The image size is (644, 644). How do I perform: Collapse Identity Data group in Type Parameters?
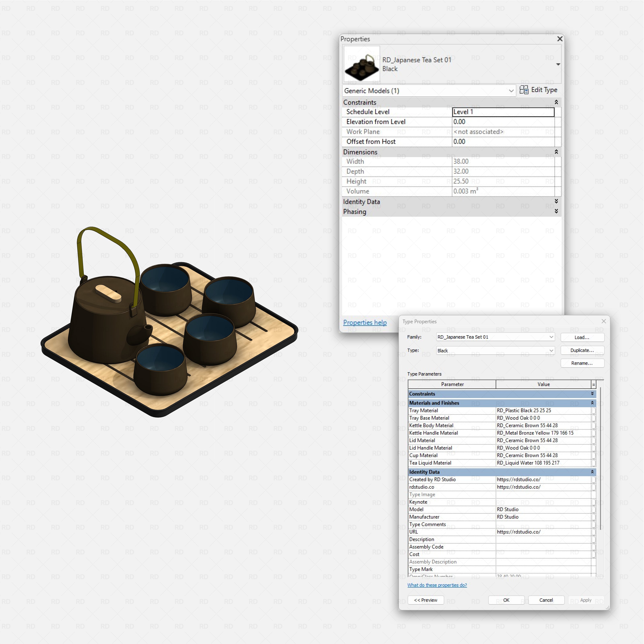(x=592, y=472)
